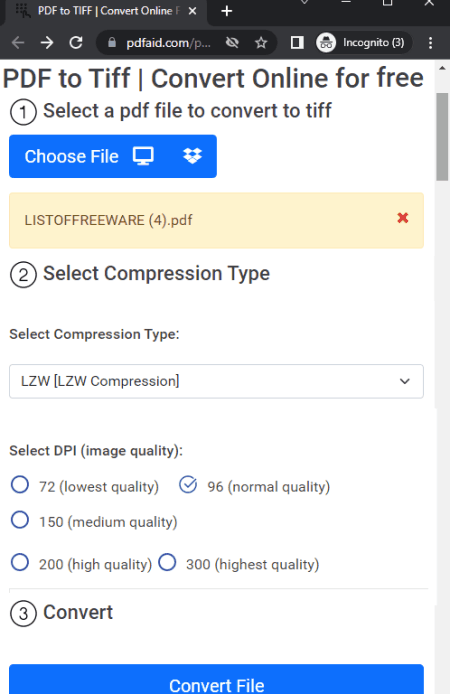Image resolution: width=450 pixels, height=694 pixels.
Task: Click the browser reload icon
Action: pyautogui.click(x=76, y=43)
